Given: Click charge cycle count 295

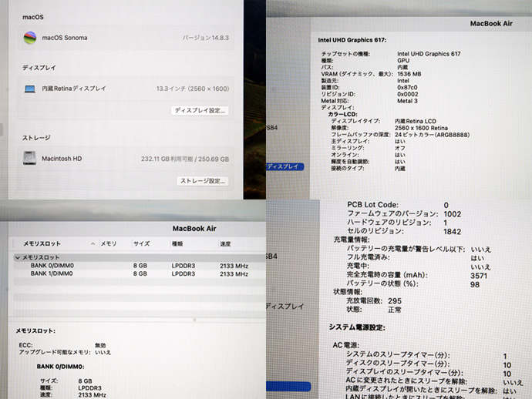Looking at the screenshot, I should [395, 301].
